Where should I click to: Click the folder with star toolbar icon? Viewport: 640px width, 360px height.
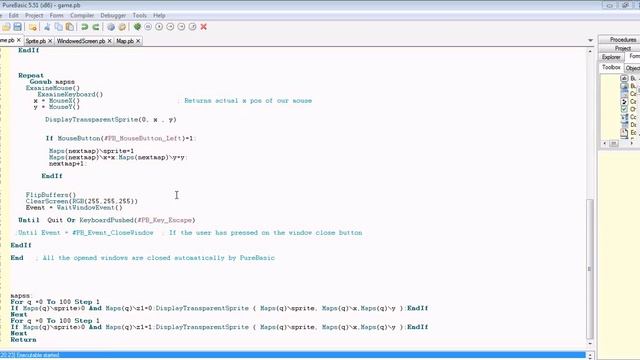(x=33, y=27)
